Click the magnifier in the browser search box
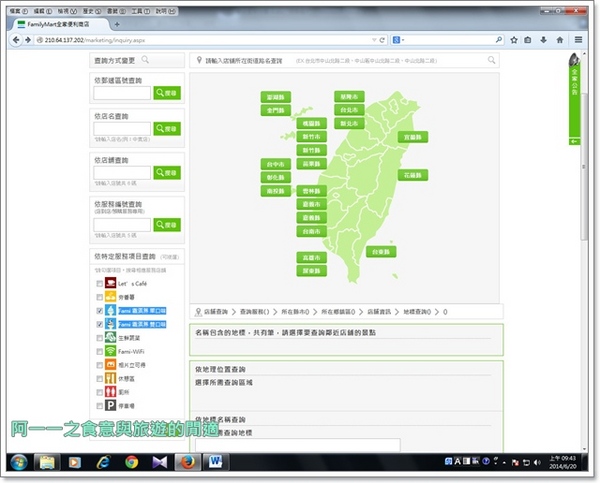This screenshot has width=600, height=483. tap(499, 39)
